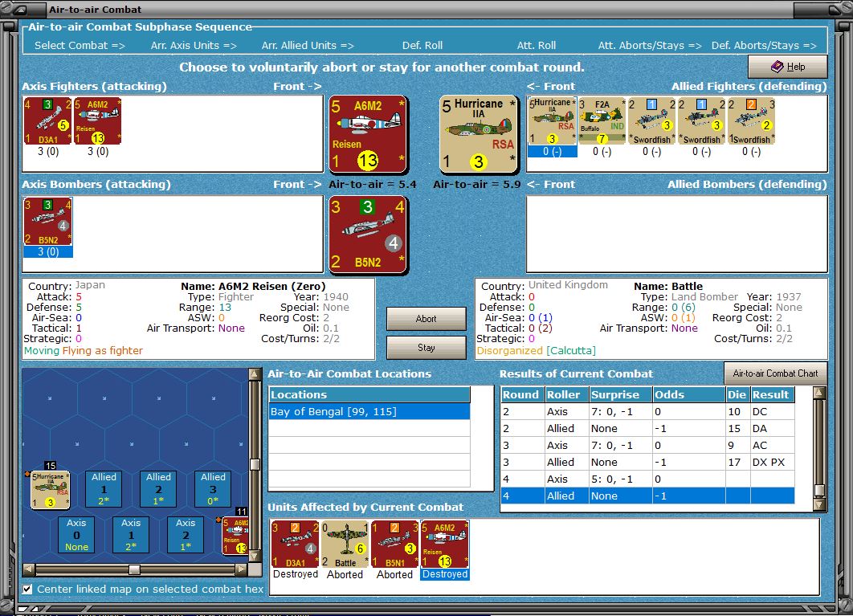The image size is (853, 616).
Task: Click the Att. Aborts/Stays subphase step
Action: click(650, 46)
